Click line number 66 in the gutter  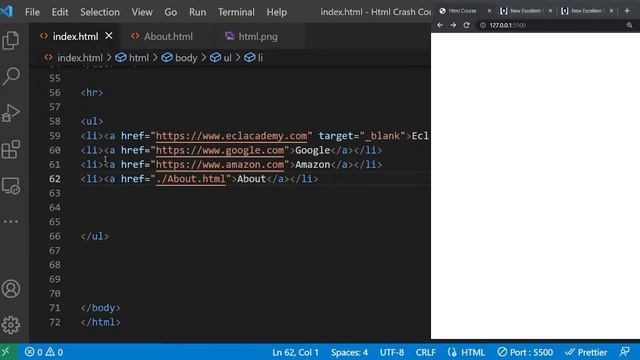55,236
